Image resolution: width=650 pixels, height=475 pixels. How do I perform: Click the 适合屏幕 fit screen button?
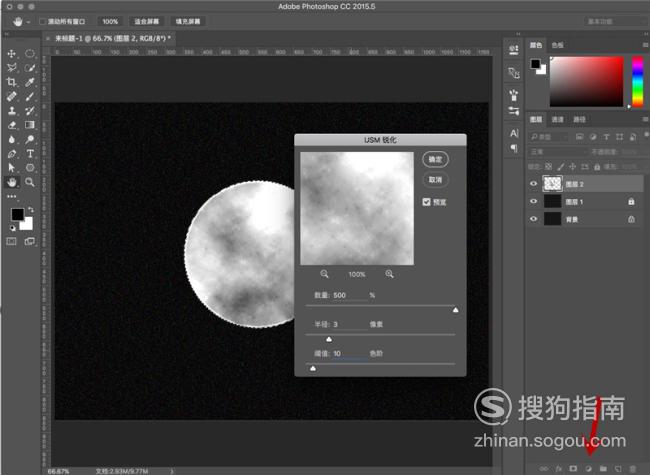click(x=147, y=22)
